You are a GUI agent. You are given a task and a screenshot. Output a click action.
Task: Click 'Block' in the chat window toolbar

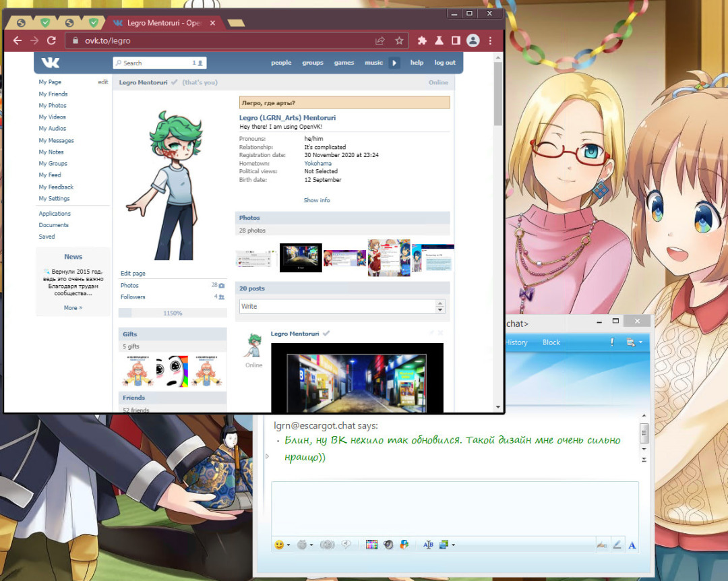click(551, 342)
